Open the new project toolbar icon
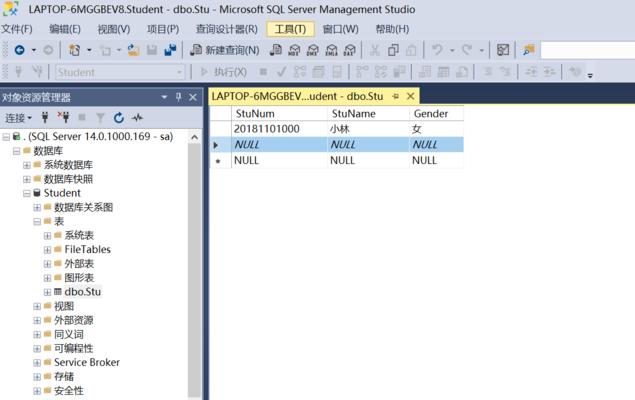This screenshot has height=400, width=635. [75, 50]
